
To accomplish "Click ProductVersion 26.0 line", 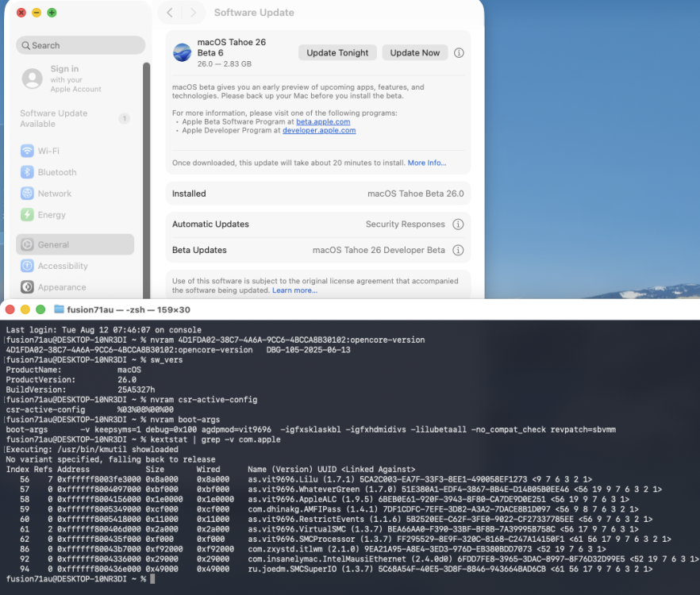I will pyautogui.click(x=71, y=380).
